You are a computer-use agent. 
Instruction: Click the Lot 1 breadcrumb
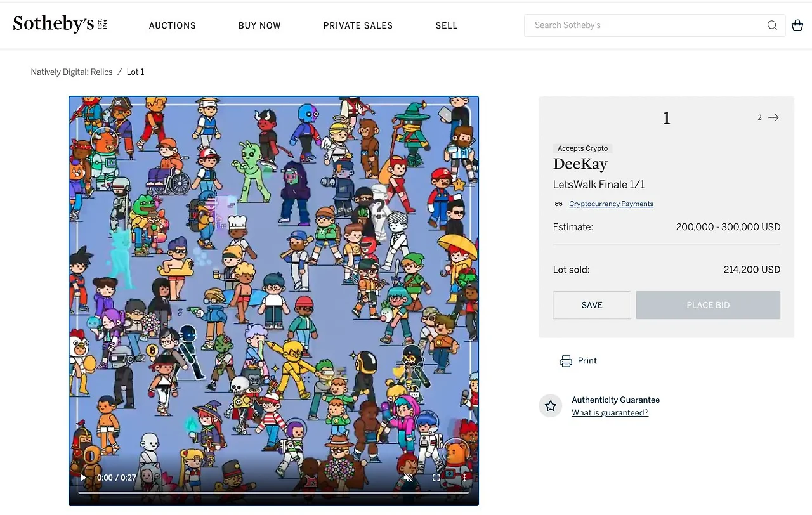[x=135, y=72]
